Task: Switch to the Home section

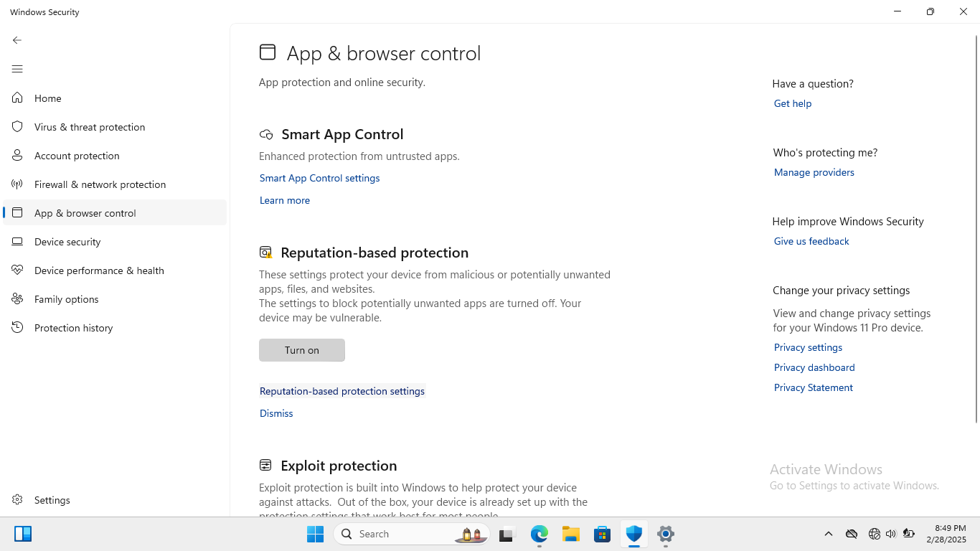Action: coord(47,98)
